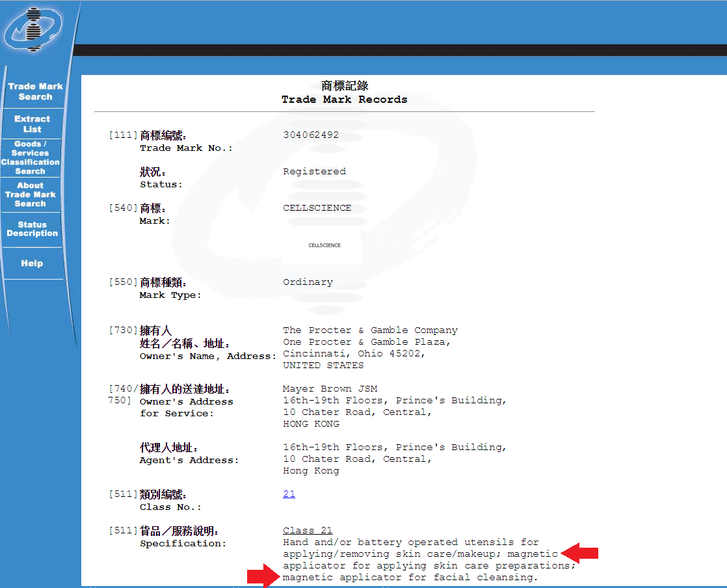
Task: Click the Owner's Name, Address label
Action: (x=207, y=356)
